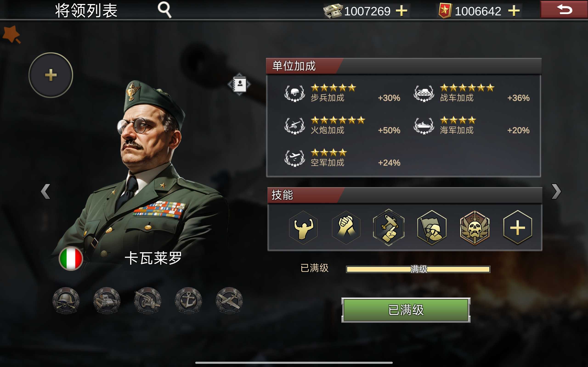Select the soldier with flag skill
588x367 pixels.
tap(432, 228)
